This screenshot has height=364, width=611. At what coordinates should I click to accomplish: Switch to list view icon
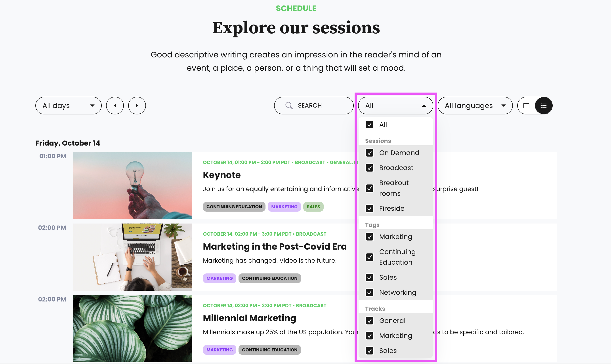[544, 106]
